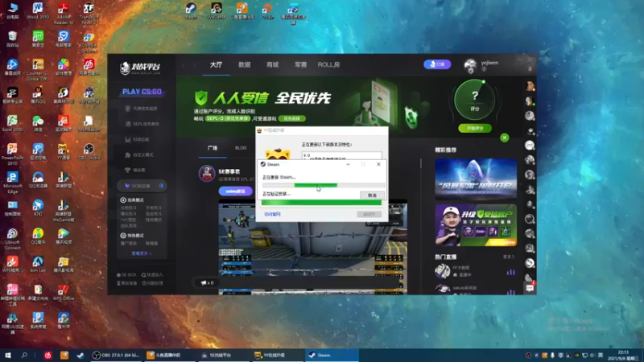
Task: Click taskbar clock showing 22:13
Action: point(623,355)
